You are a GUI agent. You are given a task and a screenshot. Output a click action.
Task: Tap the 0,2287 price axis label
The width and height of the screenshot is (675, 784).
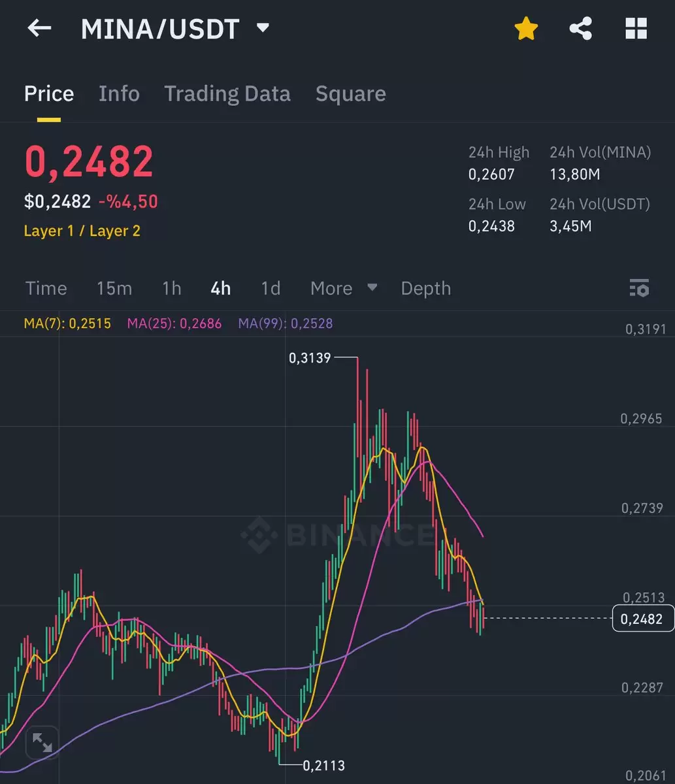coord(643,687)
